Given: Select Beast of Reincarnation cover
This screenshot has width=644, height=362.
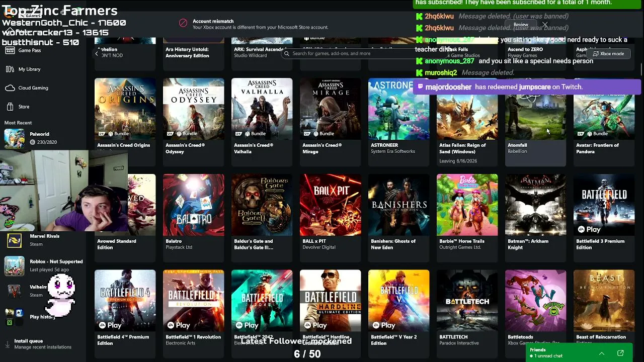Looking at the screenshot, I should [x=604, y=301].
